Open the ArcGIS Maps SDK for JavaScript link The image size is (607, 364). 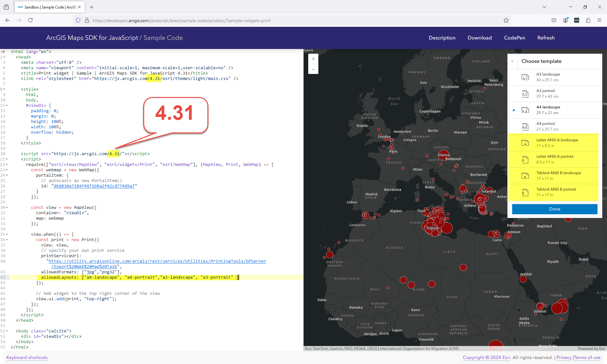click(x=92, y=38)
